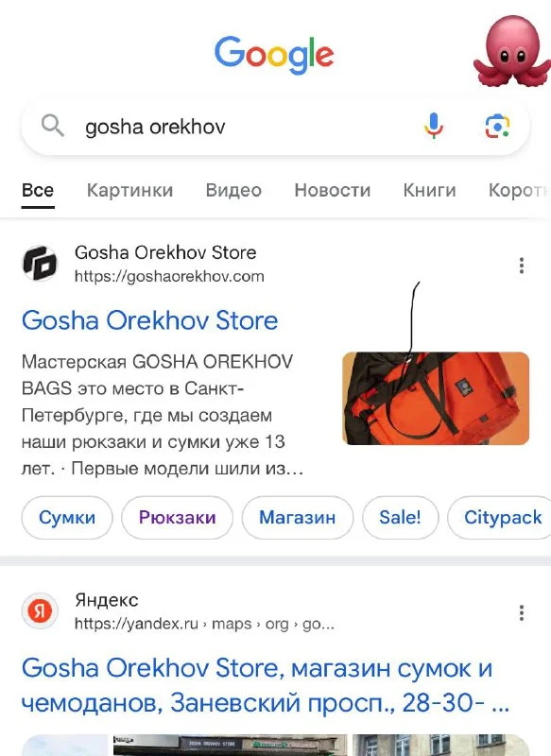Tap the voice search microphone icon

434,127
